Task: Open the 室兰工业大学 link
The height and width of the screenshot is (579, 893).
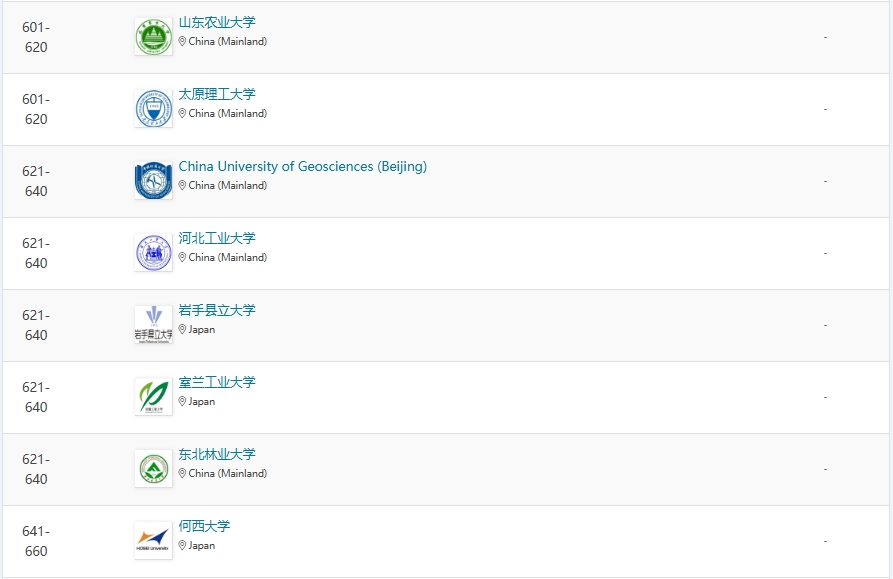Action: tap(217, 382)
